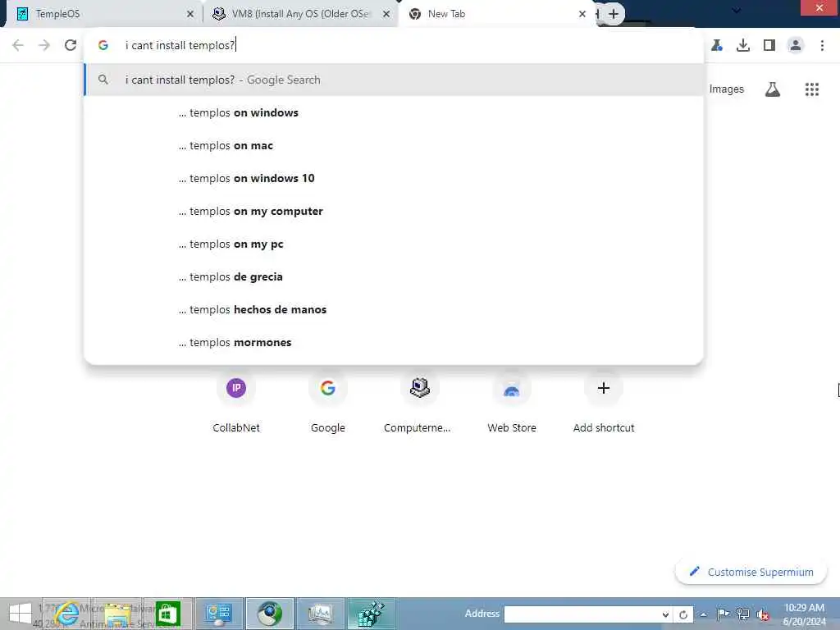Click into the taskbar Address input field

tap(582, 614)
